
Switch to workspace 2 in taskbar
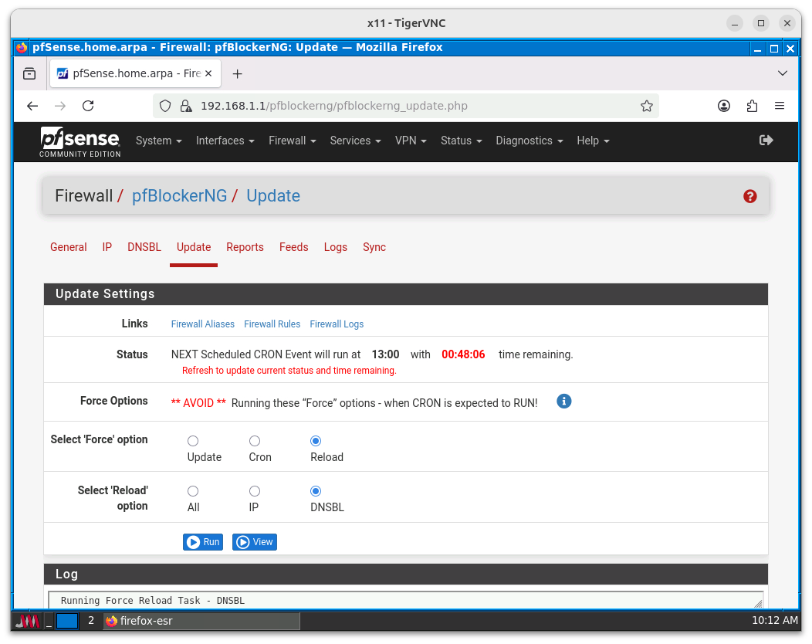click(91, 621)
